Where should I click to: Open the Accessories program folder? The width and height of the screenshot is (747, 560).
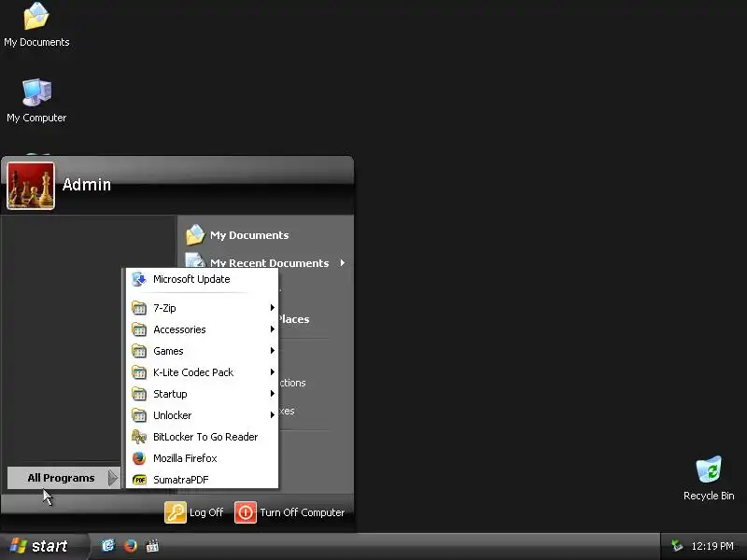point(202,329)
